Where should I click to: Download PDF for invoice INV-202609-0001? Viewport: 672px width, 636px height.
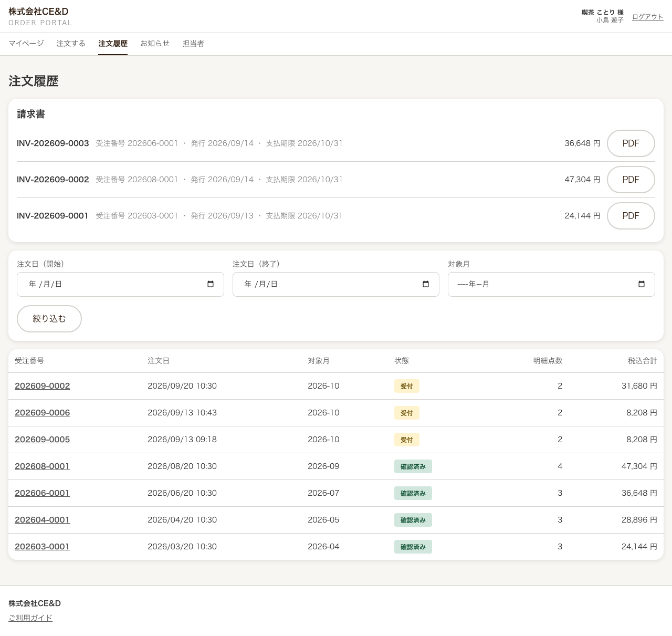pyautogui.click(x=631, y=216)
